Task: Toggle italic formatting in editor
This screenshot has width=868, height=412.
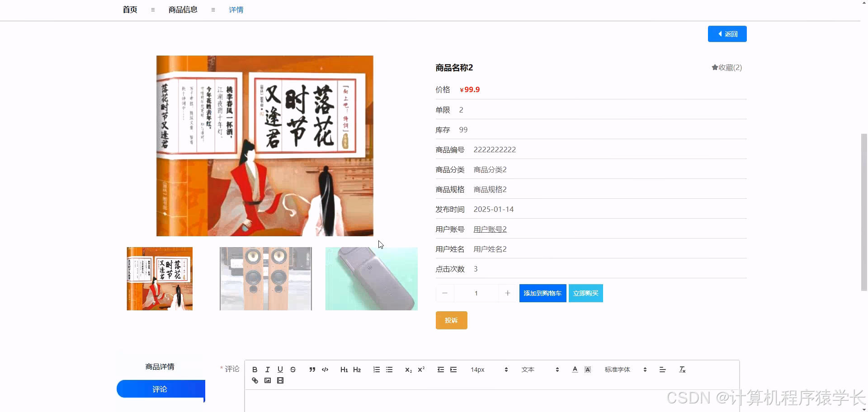Action: click(267, 370)
